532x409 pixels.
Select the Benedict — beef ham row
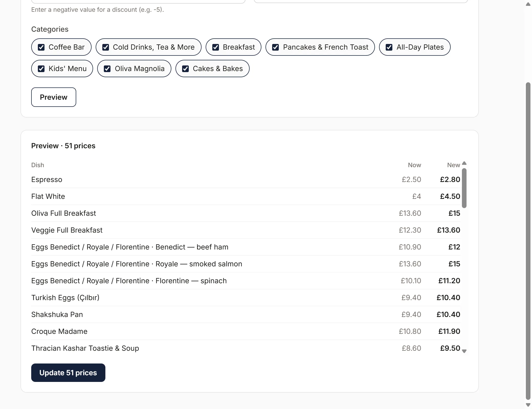tap(246, 247)
